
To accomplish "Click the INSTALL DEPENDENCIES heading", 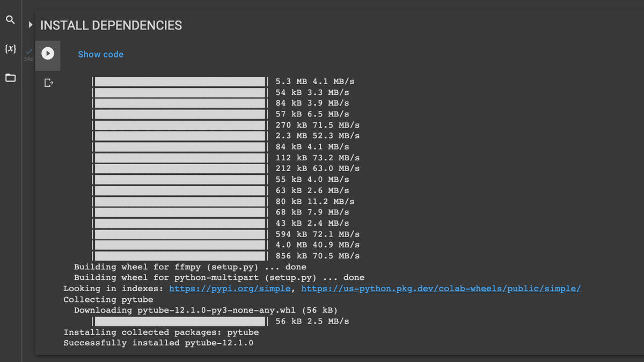I will click(x=111, y=25).
